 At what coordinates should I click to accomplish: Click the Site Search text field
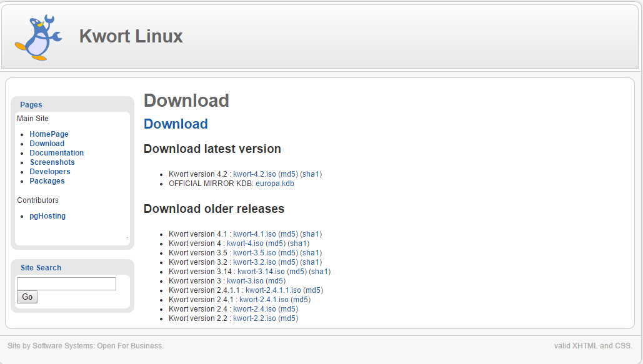(x=66, y=284)
